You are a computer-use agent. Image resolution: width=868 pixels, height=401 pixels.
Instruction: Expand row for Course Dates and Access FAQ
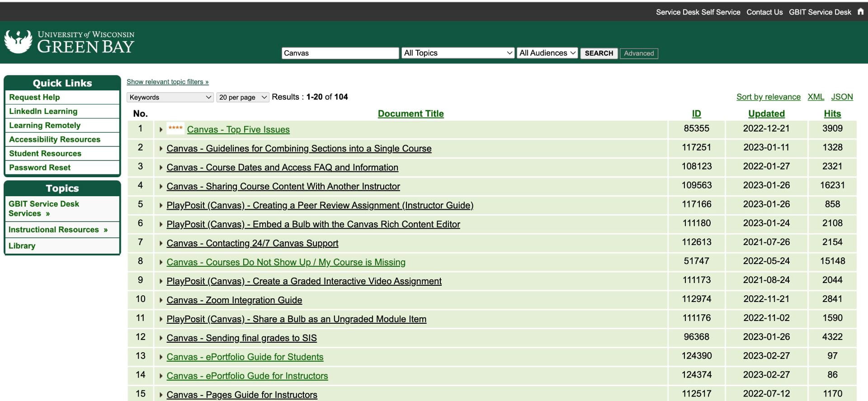coord(161,168)
